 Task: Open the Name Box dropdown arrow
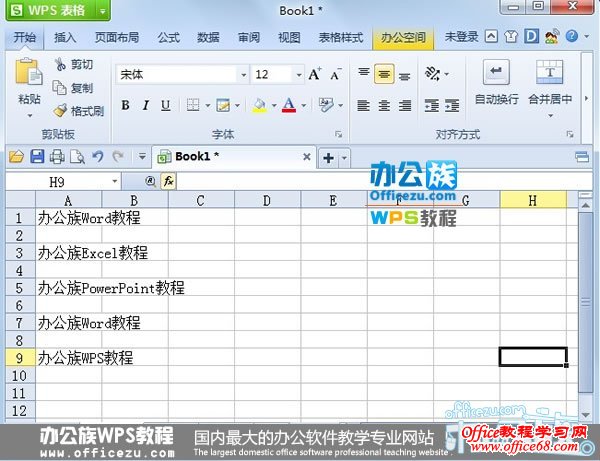pyautogui.click(x=114, y=181)
